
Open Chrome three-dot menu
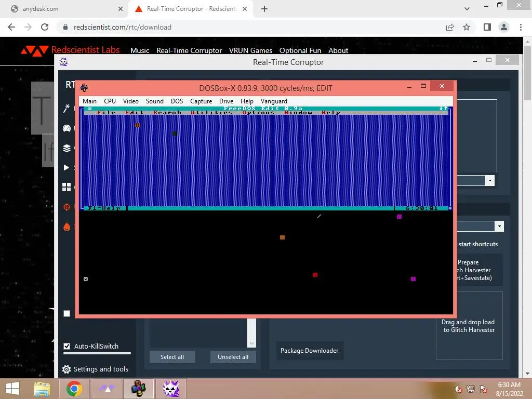coord(521,27)
